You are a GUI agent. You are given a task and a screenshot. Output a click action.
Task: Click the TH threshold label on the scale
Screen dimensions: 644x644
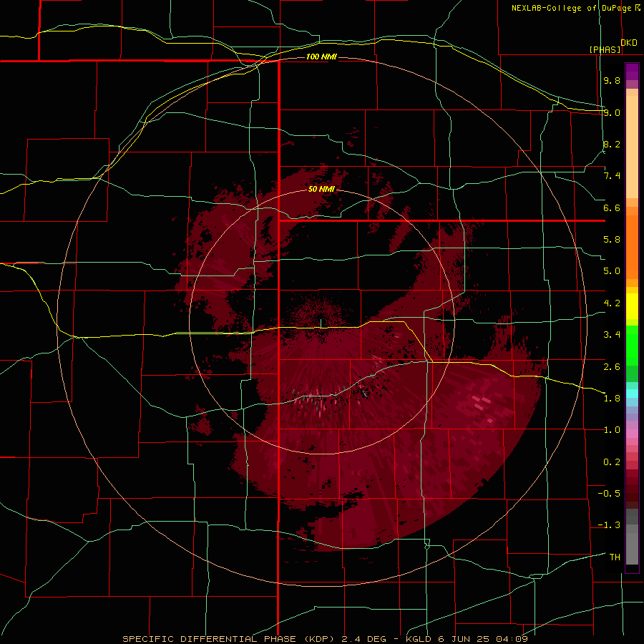click(615, 557)
